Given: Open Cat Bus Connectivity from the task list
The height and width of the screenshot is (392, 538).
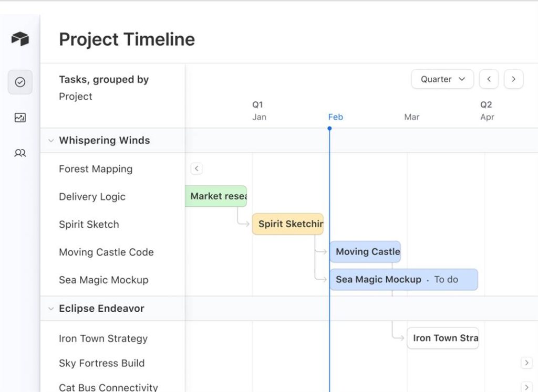Looking at the screenshot, I should [107, 387].
